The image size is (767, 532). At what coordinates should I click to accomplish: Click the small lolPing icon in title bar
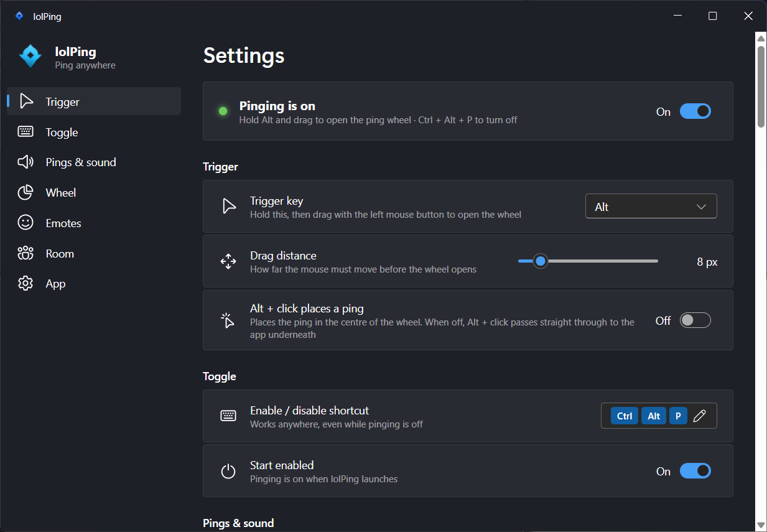19,16
